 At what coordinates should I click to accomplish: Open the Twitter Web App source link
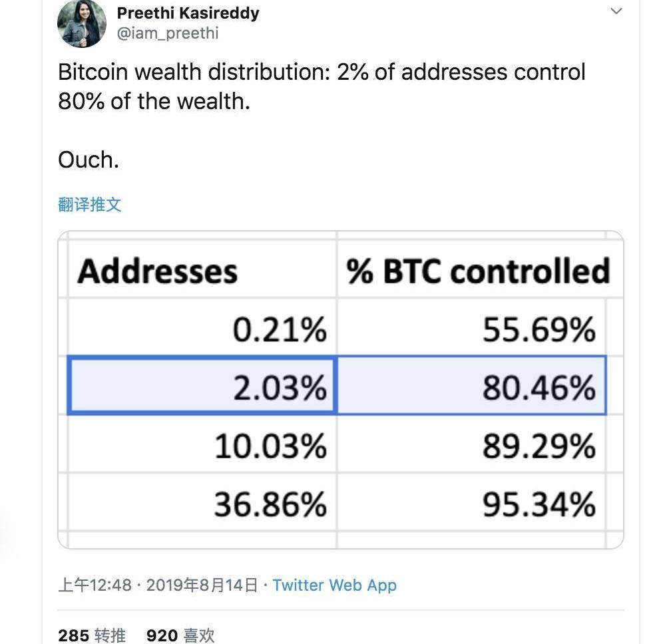click(x=334, y=585)
